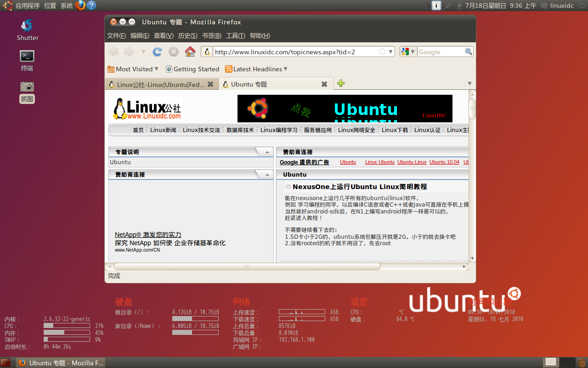The image size is (588, 368).
Task: Click the NetApp 激发您的实力 ad link
Action: click(x=148, y=235)
